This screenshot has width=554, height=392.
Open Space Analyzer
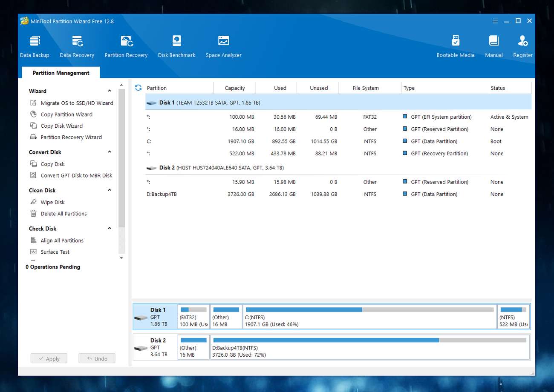(223, 46)
